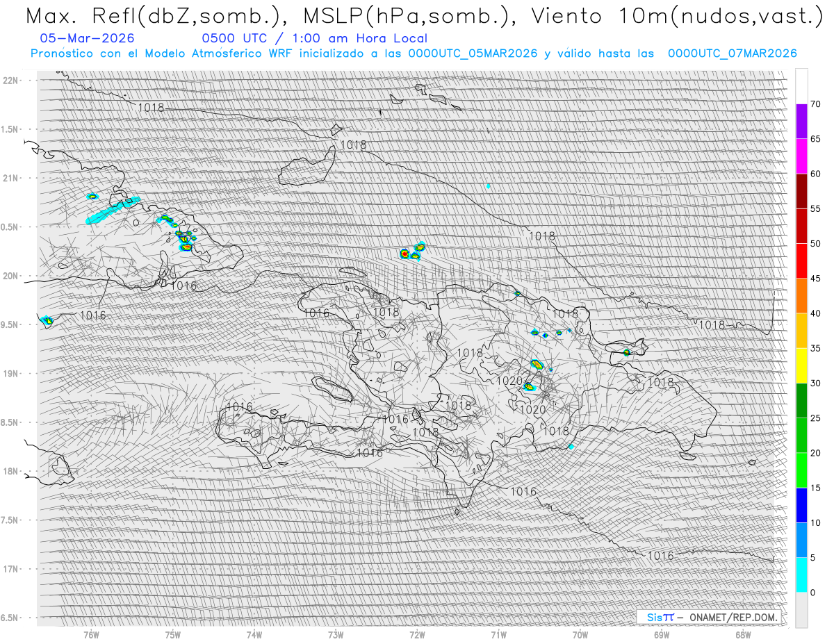This screenshot has width=834, height=644.
Task: Click the '22N' latitude axis label
Action: [x=11, y=80]
